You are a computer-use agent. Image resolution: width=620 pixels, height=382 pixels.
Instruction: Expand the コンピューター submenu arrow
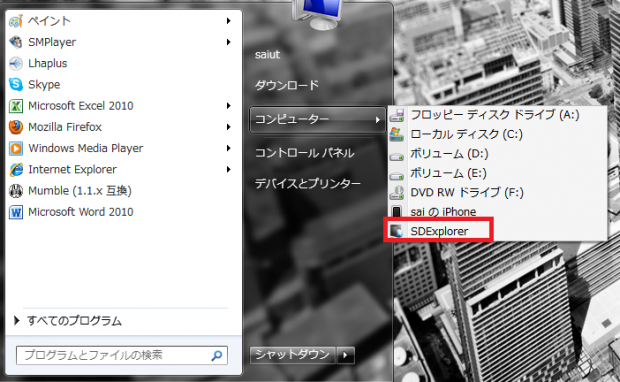378,119
